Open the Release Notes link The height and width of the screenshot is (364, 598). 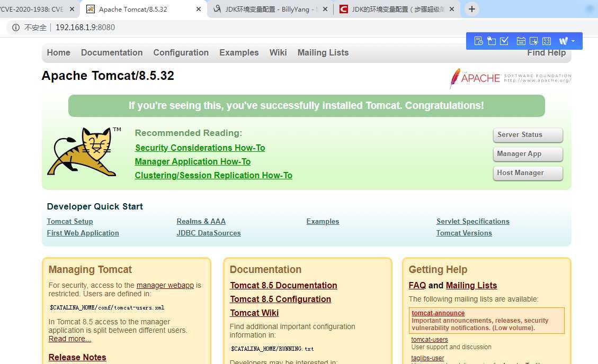[77, 357]
